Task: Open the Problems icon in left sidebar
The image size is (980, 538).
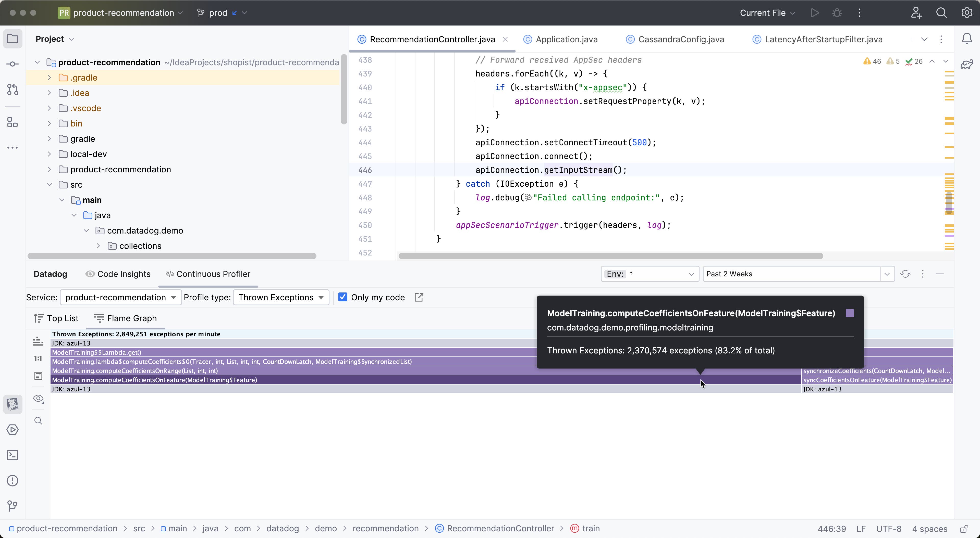Action: click(13, 481)
